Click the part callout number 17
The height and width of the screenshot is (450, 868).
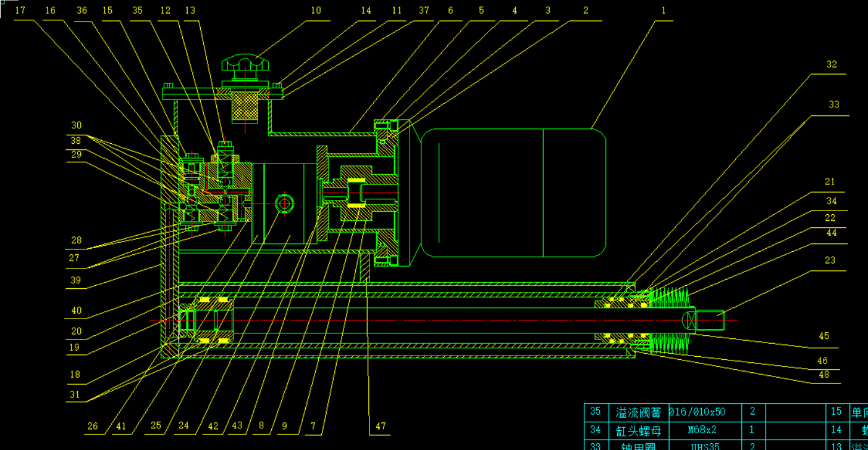[20, 10]
